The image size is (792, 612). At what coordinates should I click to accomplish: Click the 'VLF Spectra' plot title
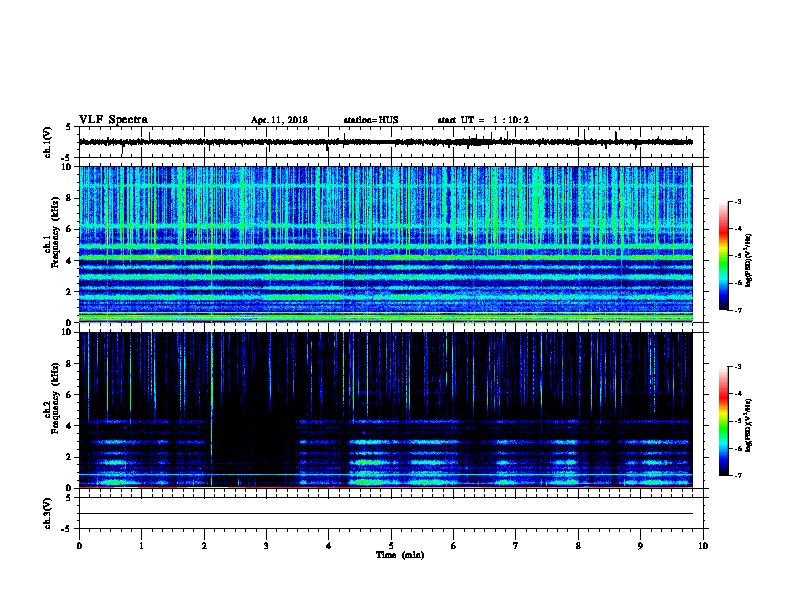113,120
